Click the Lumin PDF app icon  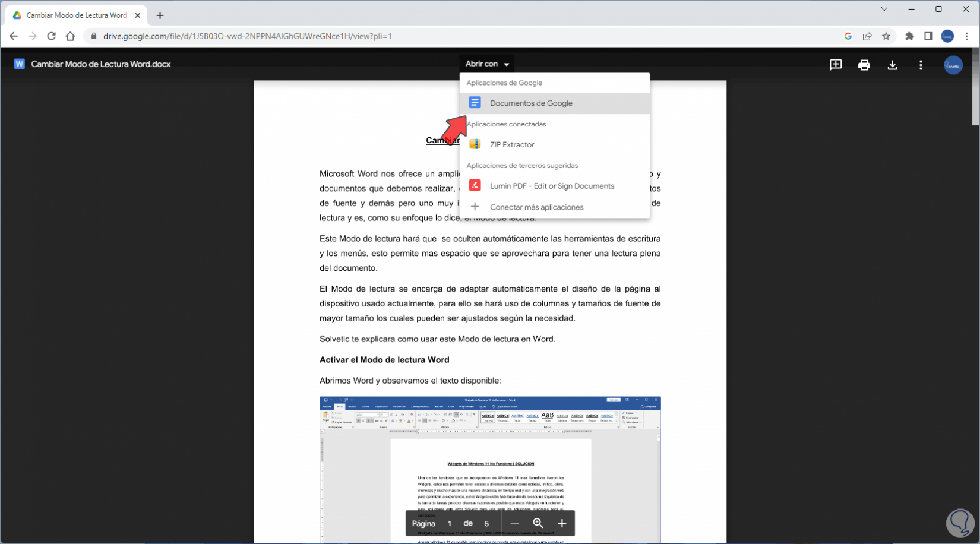(x=475, y=185)
